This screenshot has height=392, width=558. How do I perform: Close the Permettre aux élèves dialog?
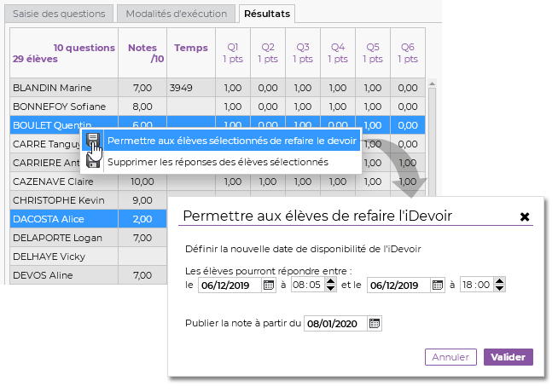(525, 216)
